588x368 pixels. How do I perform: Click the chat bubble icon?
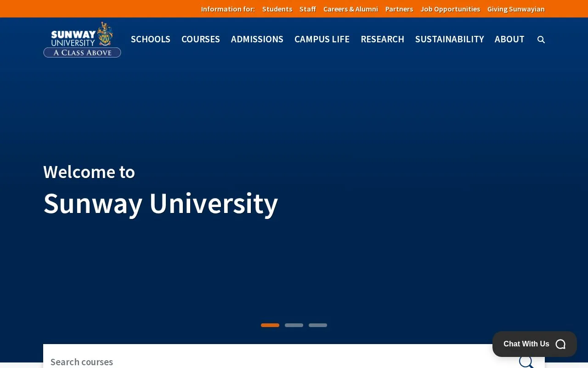(560, 344)
